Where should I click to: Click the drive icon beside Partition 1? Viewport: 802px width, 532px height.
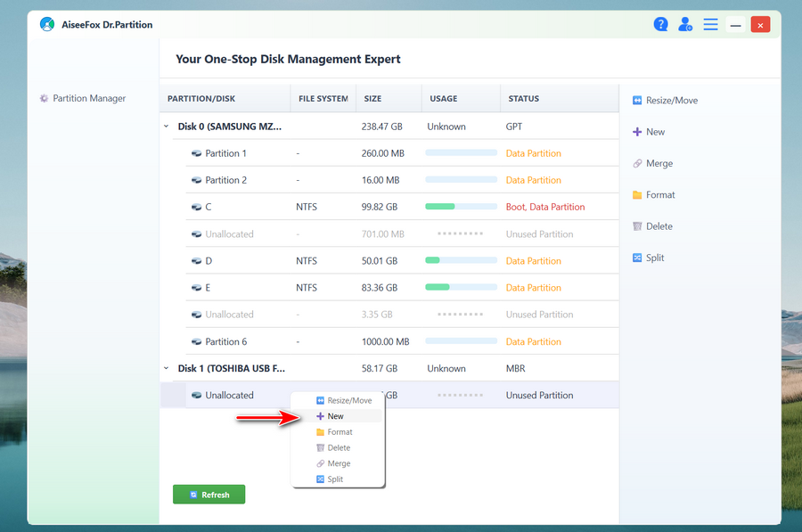click(x=196, y=153)
